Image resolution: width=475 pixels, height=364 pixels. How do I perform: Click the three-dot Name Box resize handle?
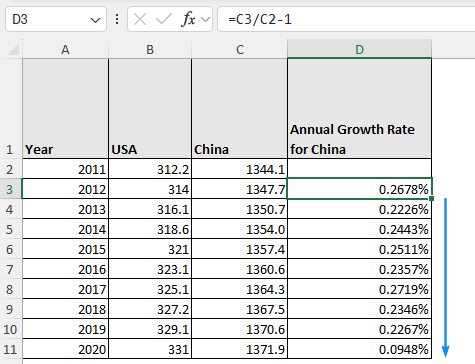[x=117, y=19]
